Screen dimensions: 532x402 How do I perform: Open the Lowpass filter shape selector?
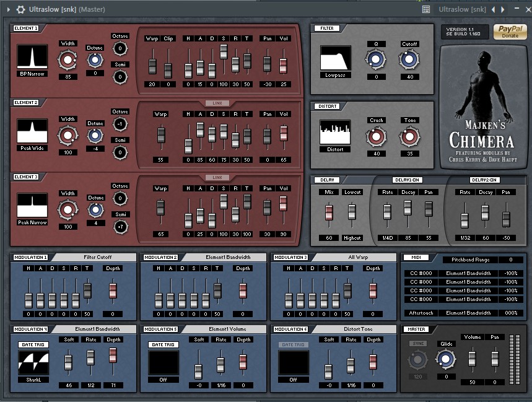(x=335, y=59)
